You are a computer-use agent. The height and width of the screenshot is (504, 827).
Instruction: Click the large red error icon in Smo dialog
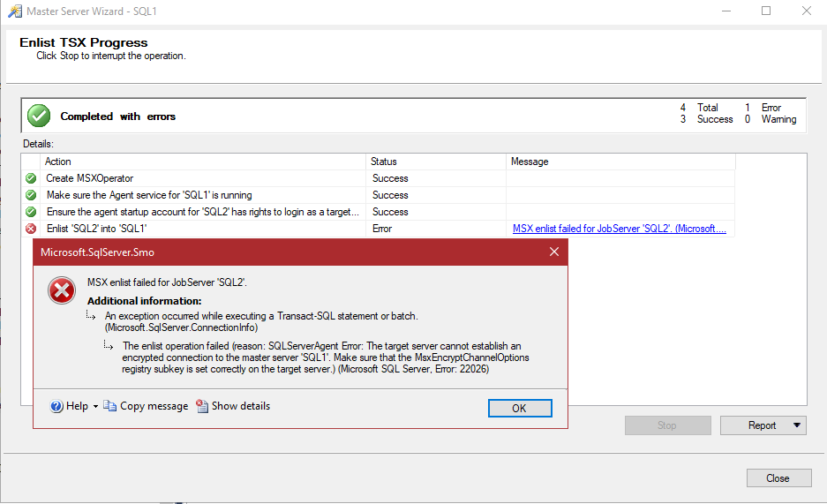tap(62, 290)
